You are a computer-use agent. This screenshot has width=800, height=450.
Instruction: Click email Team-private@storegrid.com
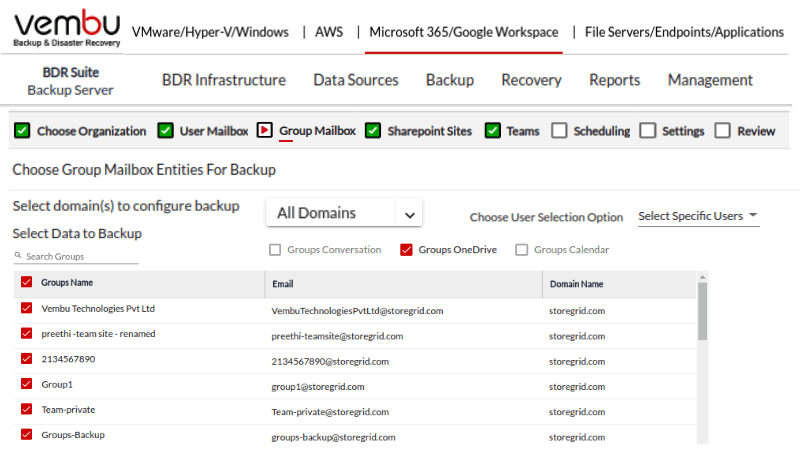tap(330, 412)
